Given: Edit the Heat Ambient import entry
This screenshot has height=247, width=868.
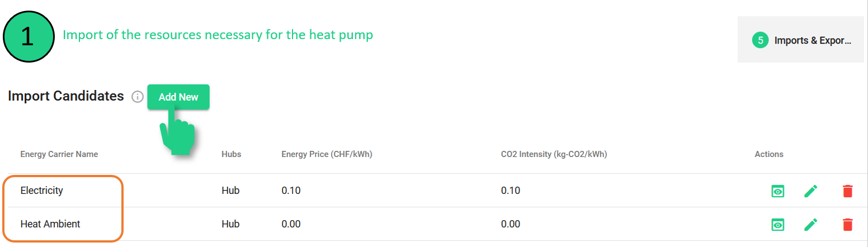Looking at the screenshot, I should pyautogui.click(x=810, y=225).
